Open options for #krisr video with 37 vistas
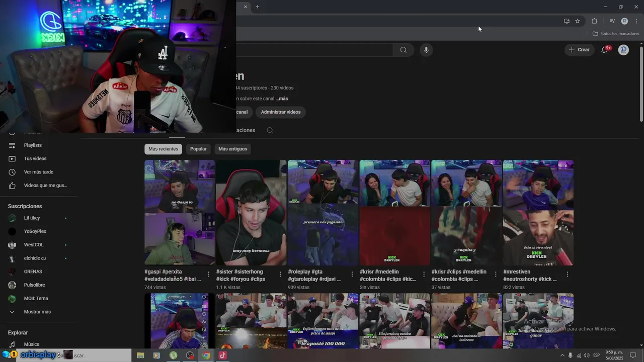Screen dimensions: 644x362 [496, 275]
